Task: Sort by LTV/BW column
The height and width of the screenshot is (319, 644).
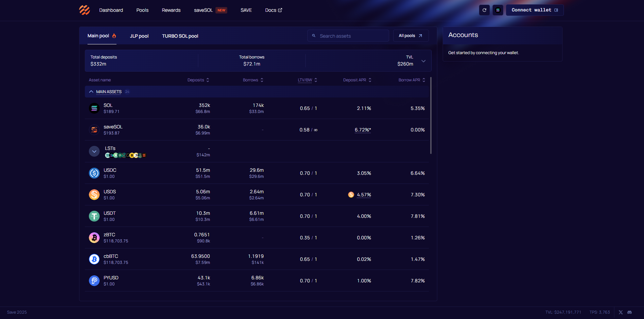Action: pyautogui.click(x=308, y=80)
